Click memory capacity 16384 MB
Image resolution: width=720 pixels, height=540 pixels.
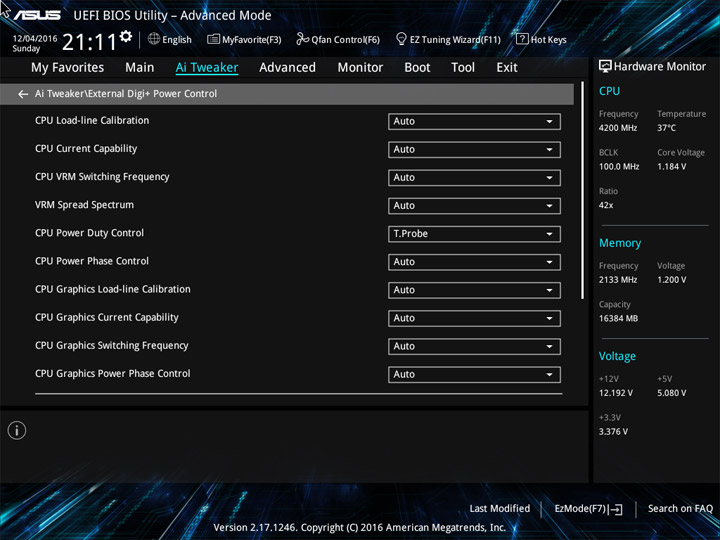click(x=619, y=318)
